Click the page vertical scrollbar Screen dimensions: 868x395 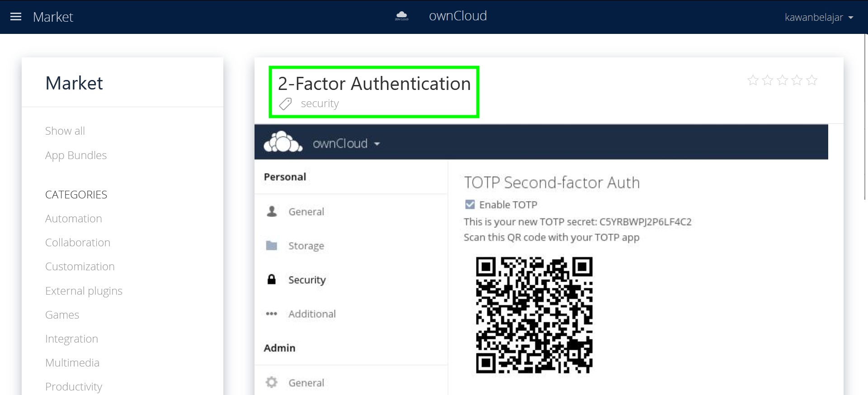pos(865,118)
